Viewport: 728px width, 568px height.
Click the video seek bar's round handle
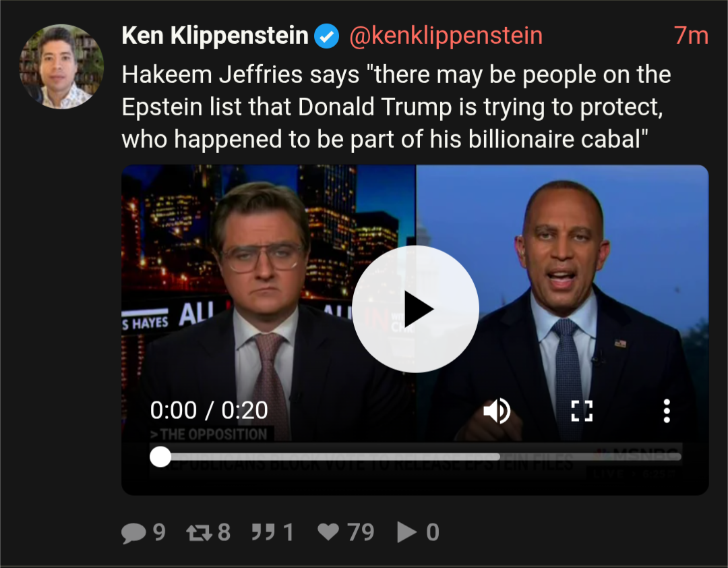[160, 457]
